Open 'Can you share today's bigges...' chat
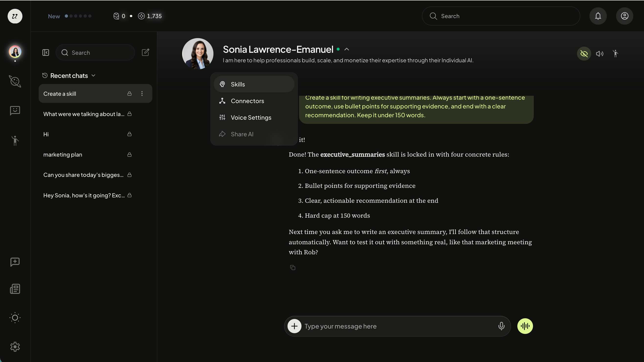 click(95, 175)
